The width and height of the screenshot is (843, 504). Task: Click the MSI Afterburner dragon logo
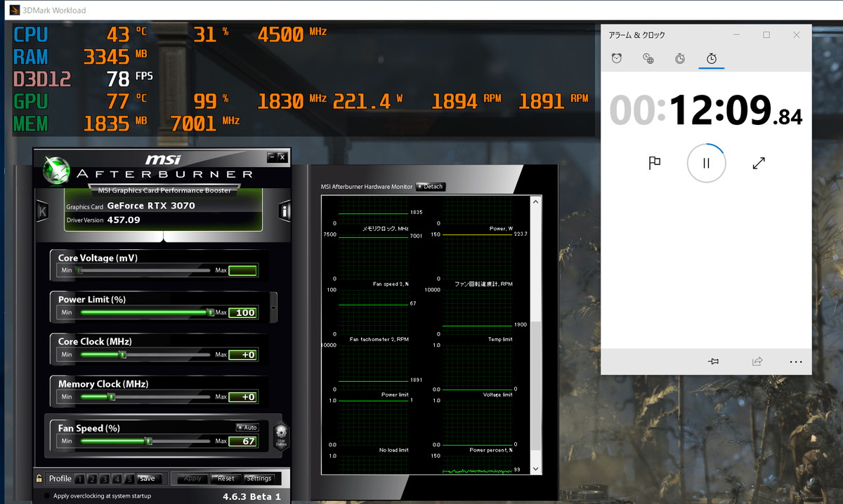[56, 171]
